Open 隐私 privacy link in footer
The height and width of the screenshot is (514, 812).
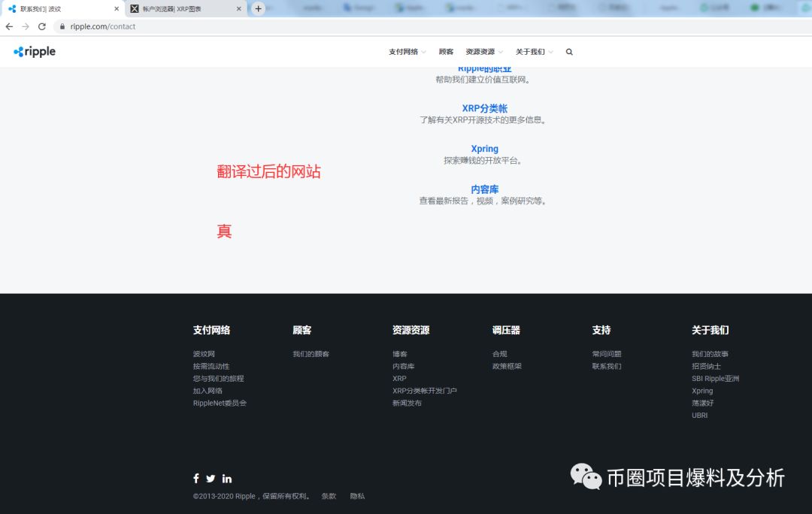click(x=357, y=496)
